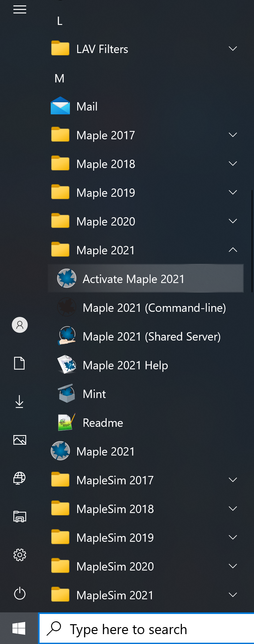Toggle the hamburger menu at top
Image resolution: width=254 pixels, height=644 pixels.
[x=20, y=10]
